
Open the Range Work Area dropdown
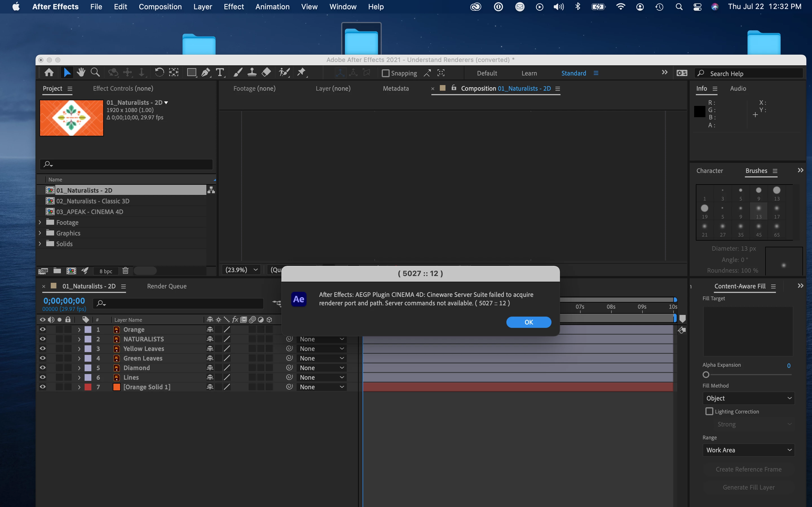[748, 450]
